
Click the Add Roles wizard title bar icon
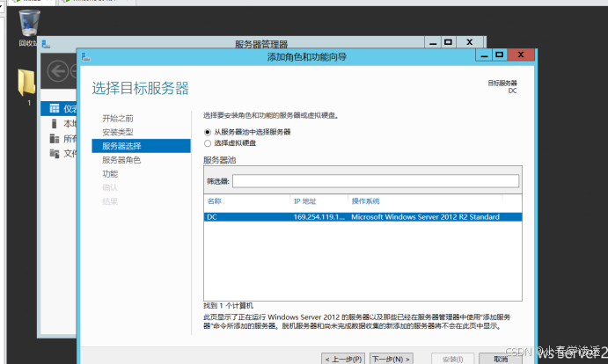point(86,57)
